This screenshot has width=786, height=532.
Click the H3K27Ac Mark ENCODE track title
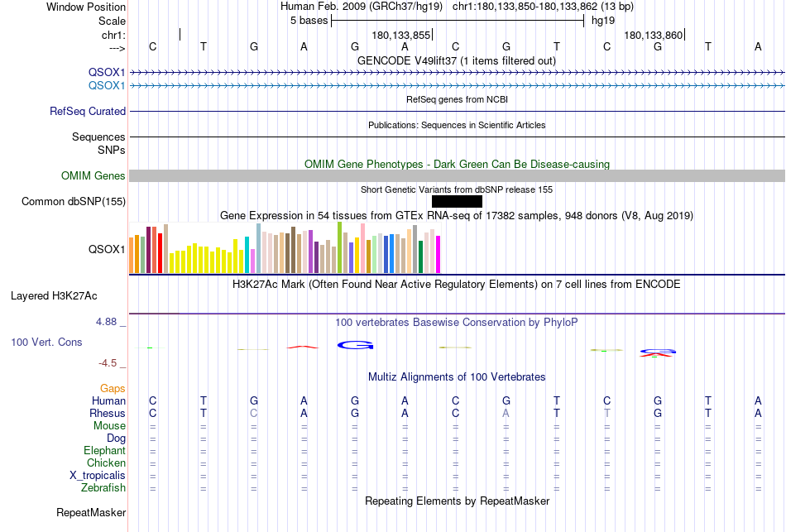[x=457, y=285]
